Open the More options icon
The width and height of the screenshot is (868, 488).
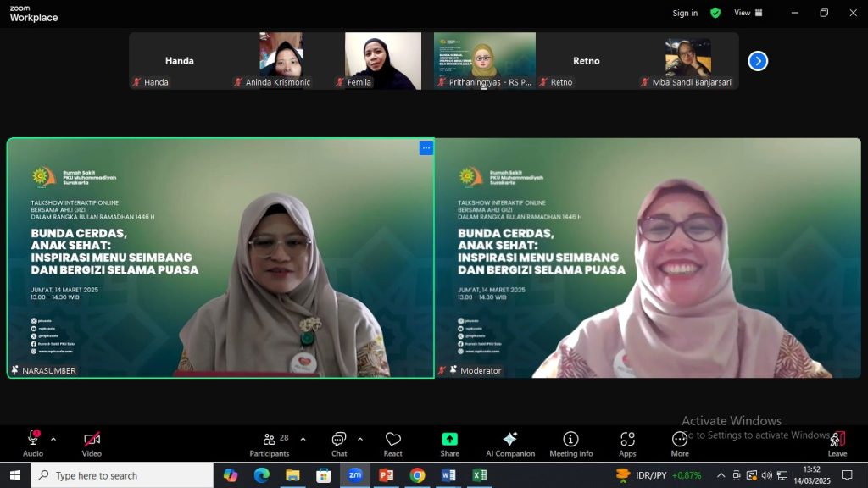coord(679,439)
